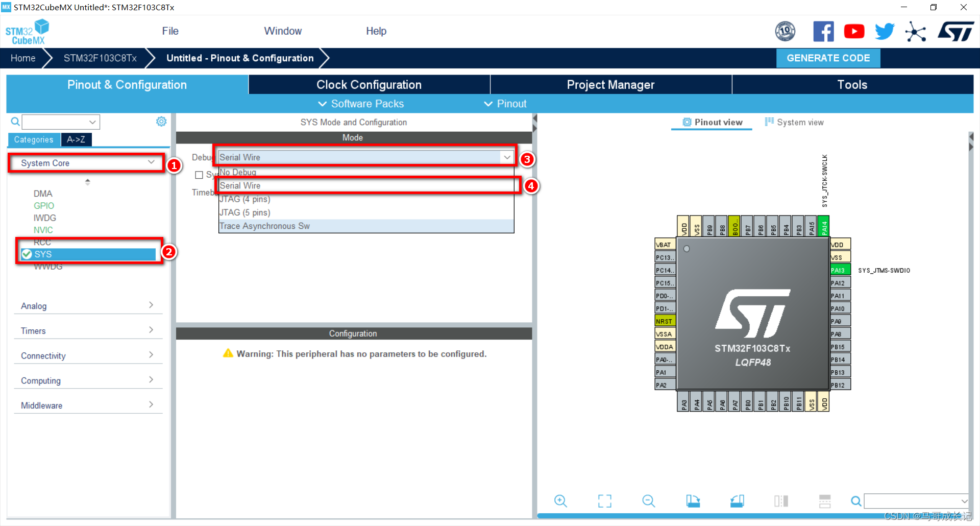980x526 pixels.
Task: Click the pin list rows icon in bottom toolbar
Action: point(825,501)
